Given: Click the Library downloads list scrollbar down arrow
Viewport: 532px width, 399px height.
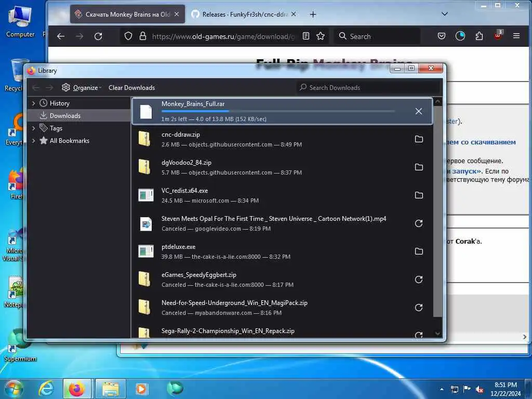Looking at the screenshot, I should tap(437, 334).
